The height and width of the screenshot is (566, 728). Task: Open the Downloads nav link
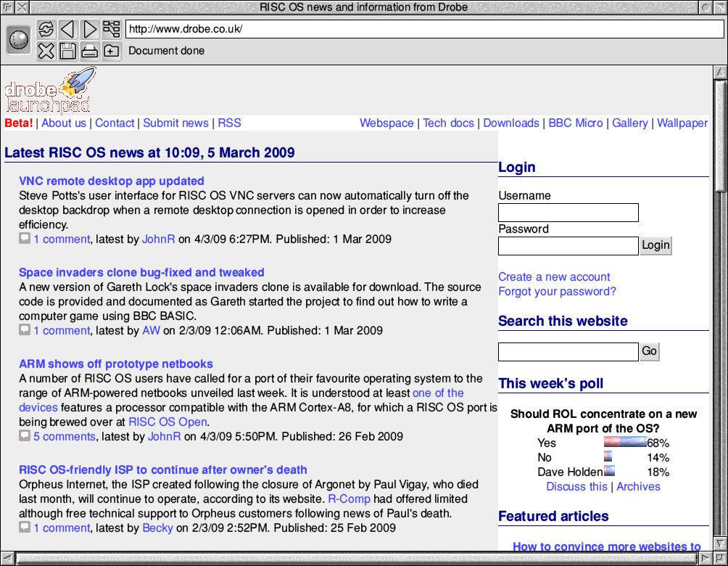pyautogui.click(x=511, y=123)
